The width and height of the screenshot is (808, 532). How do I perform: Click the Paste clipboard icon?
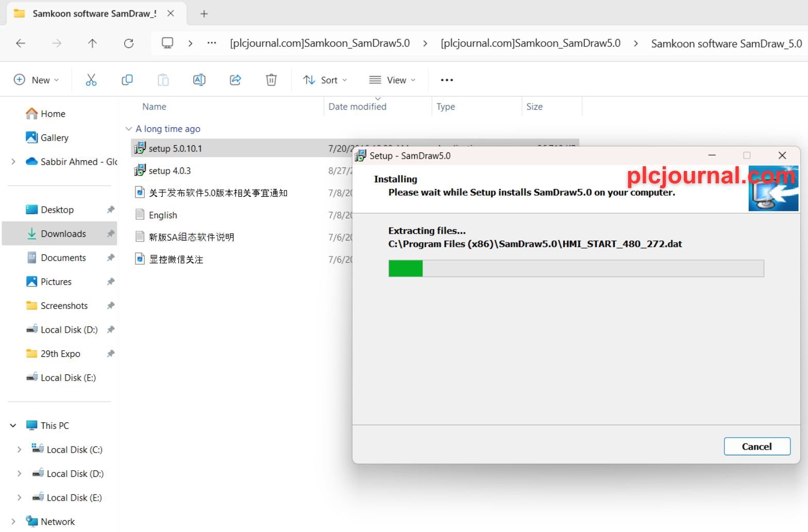[163, 80]
